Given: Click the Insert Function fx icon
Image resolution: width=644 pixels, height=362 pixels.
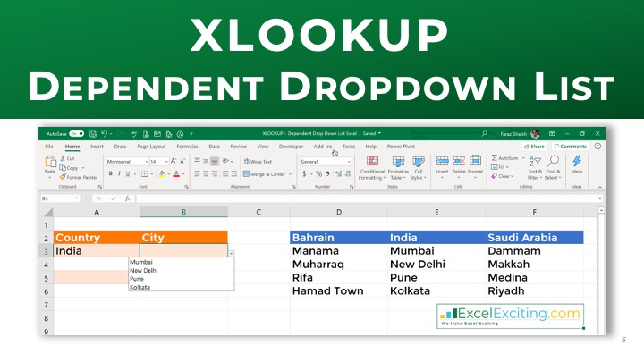Looking at the screenshot, I should pos(128,198).
